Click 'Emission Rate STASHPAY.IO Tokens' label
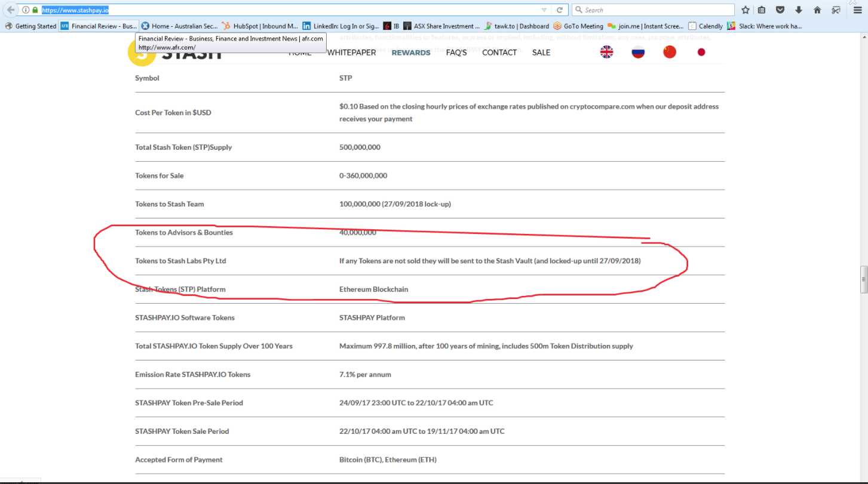868x484 pixels. click(x=193, y=375)
